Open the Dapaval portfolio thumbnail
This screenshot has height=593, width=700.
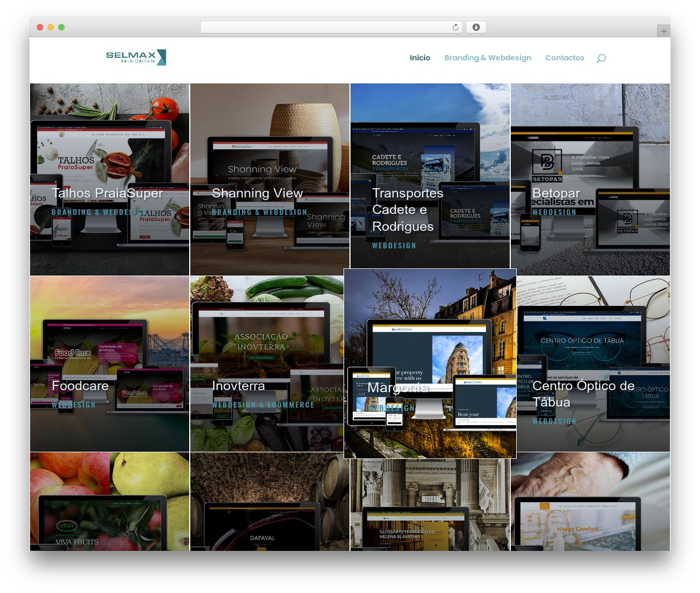270,501
